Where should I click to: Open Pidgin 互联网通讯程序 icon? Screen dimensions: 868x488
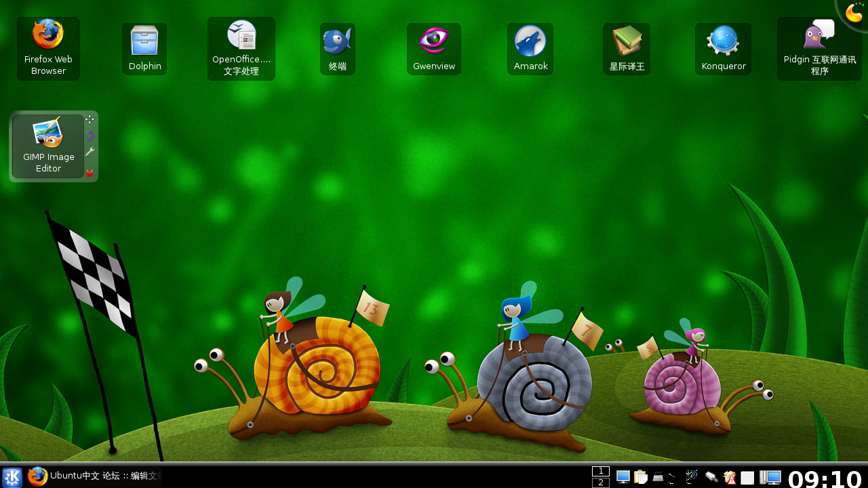pos(819,49)
